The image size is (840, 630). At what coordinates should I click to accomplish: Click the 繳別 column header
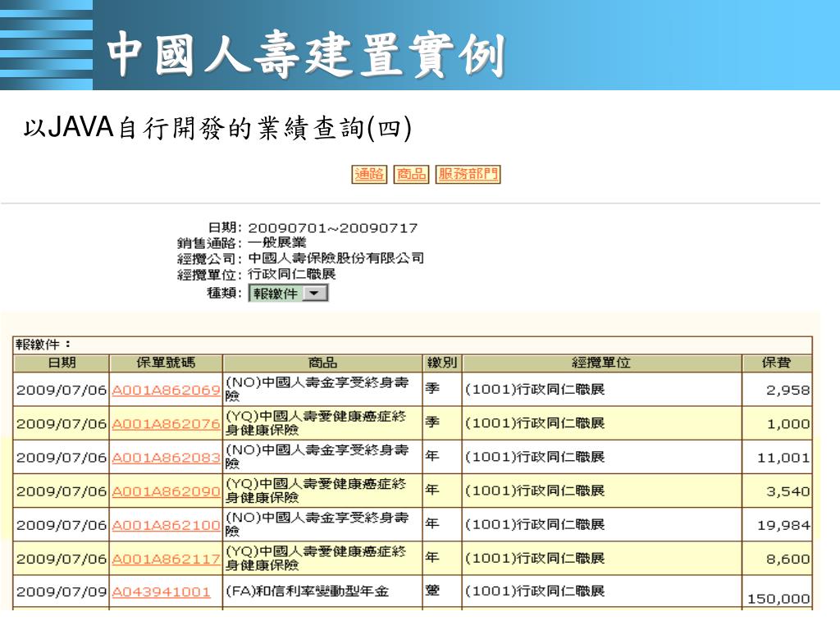coord(442,363)
